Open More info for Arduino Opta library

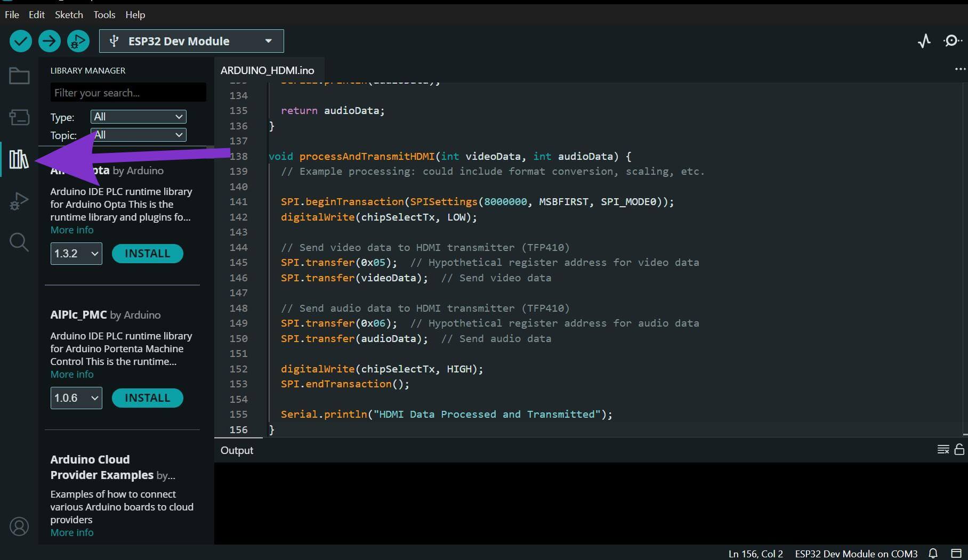click(x=72, y=230)
